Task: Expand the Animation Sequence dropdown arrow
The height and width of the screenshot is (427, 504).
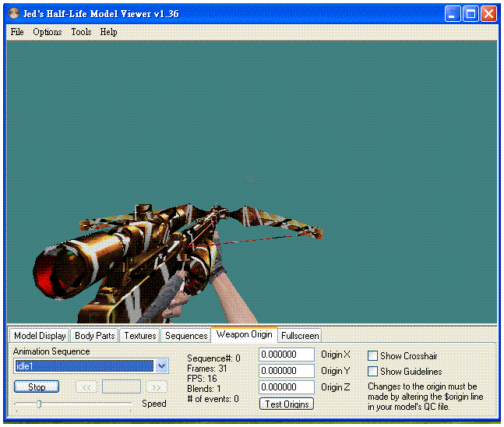Action: (x=161, y=366)
